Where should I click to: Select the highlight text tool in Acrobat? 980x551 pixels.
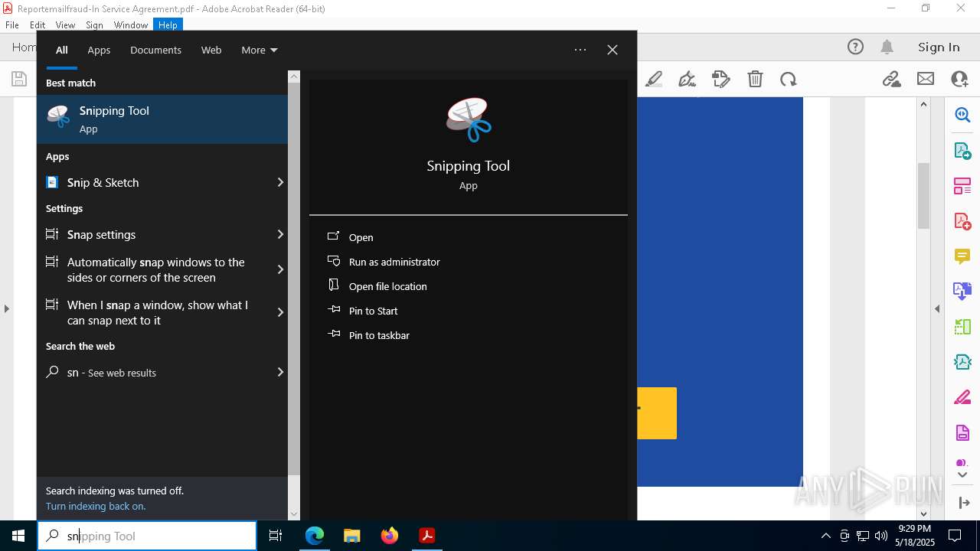click(654, 79)
